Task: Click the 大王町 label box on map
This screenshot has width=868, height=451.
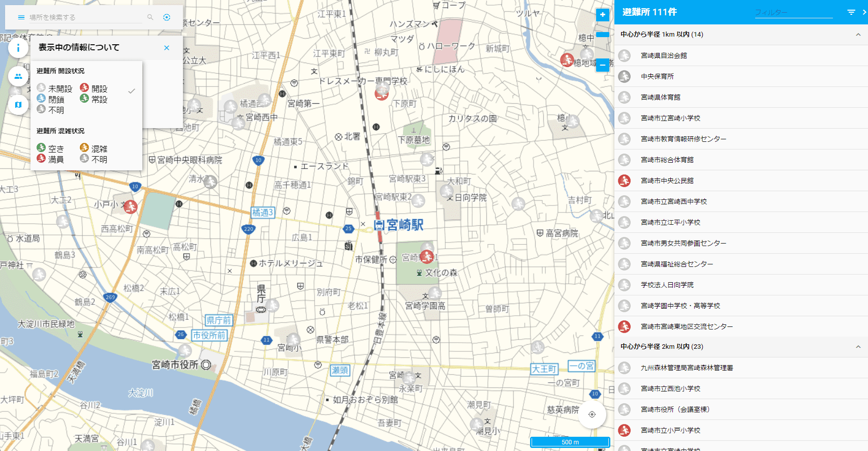Action: coord(544,369)
